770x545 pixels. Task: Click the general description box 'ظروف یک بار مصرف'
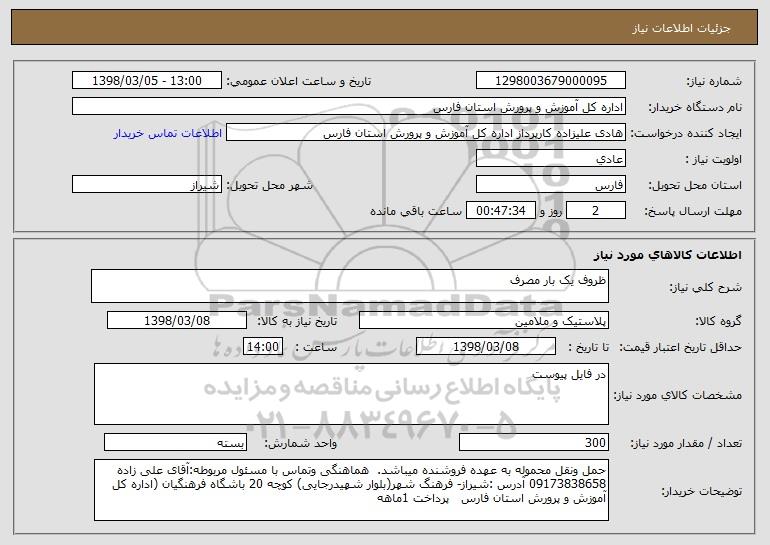point(350,286)
